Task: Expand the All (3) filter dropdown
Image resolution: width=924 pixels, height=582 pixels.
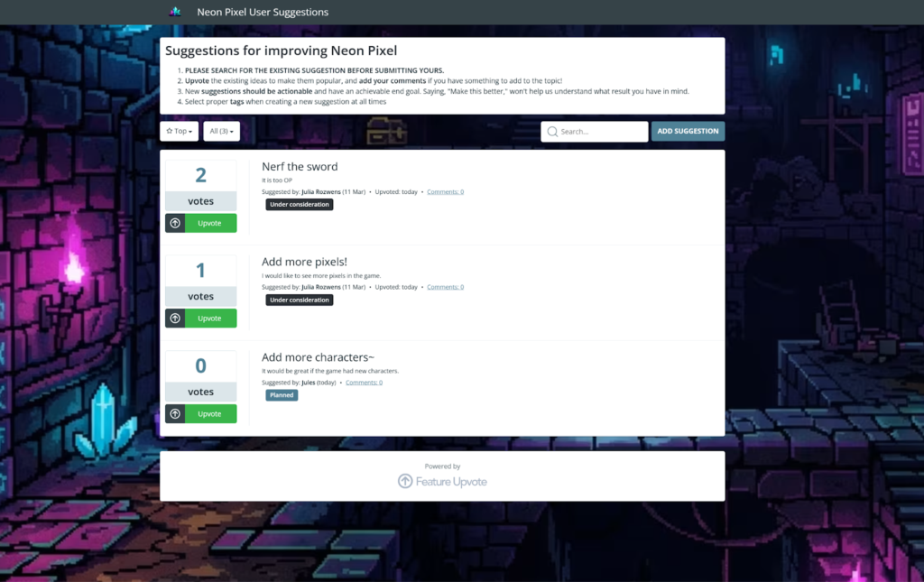Action: pos(221,132)
